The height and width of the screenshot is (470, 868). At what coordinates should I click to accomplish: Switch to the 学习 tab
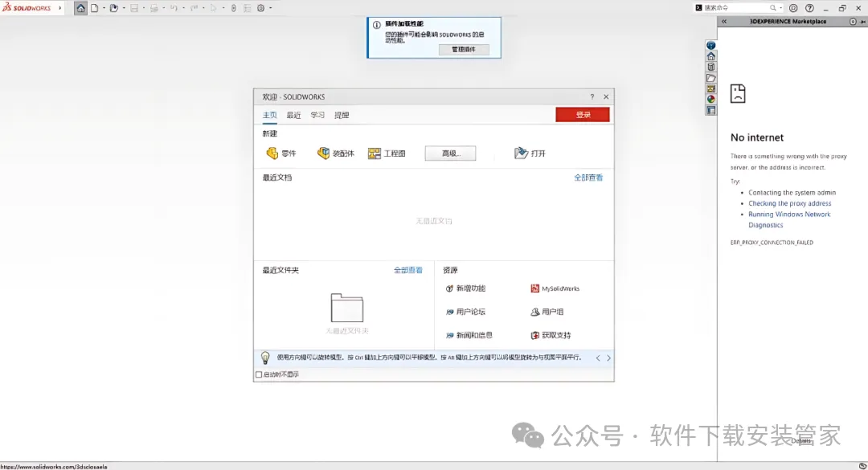tap(317, 115)
